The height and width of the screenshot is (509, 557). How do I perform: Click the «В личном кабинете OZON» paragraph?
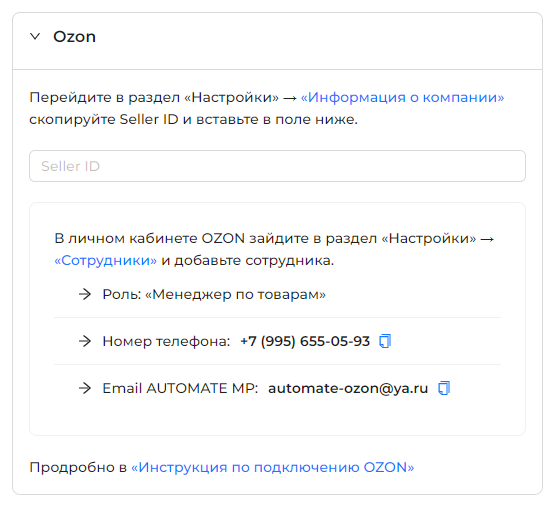point(274,249)
